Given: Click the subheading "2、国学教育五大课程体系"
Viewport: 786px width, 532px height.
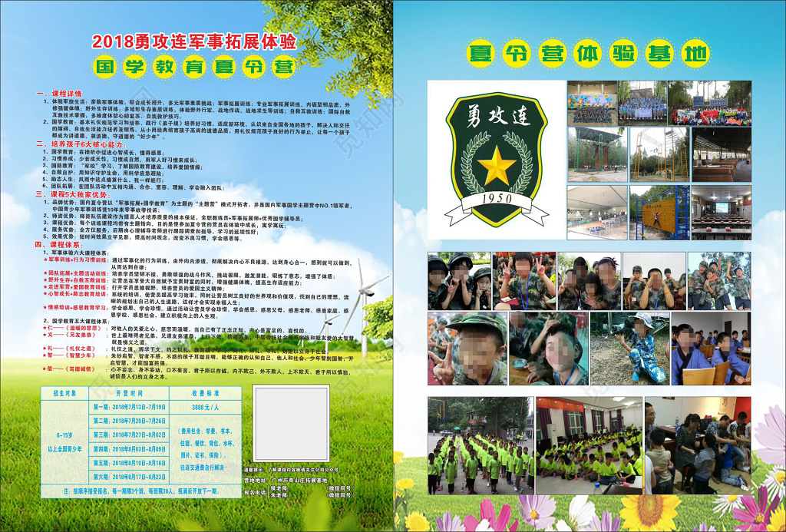Looking at the screenshot, I should 75,321.
